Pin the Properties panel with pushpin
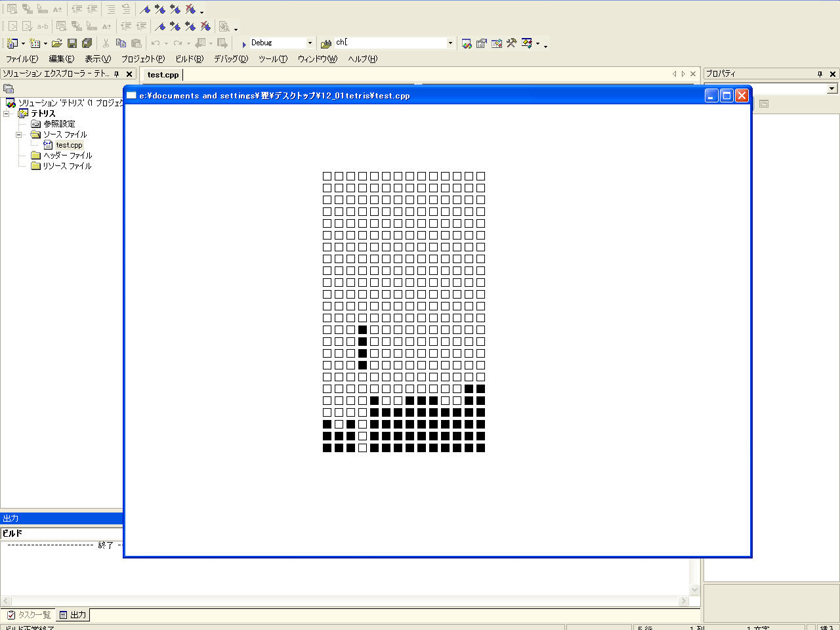The width and height of the screenshot is (840, 630). point(820,74)
